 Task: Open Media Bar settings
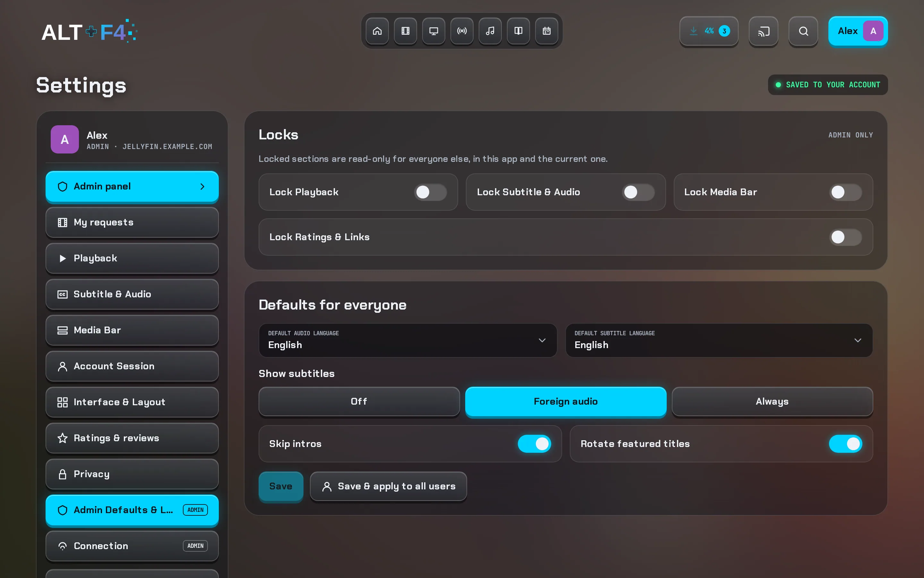(132, 330)
